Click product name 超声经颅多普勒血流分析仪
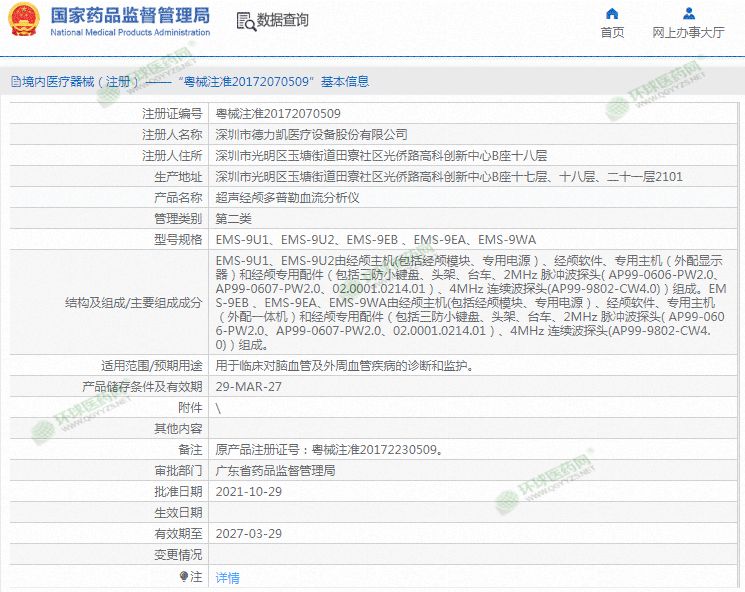745x592 pixels. coord(287,198)
